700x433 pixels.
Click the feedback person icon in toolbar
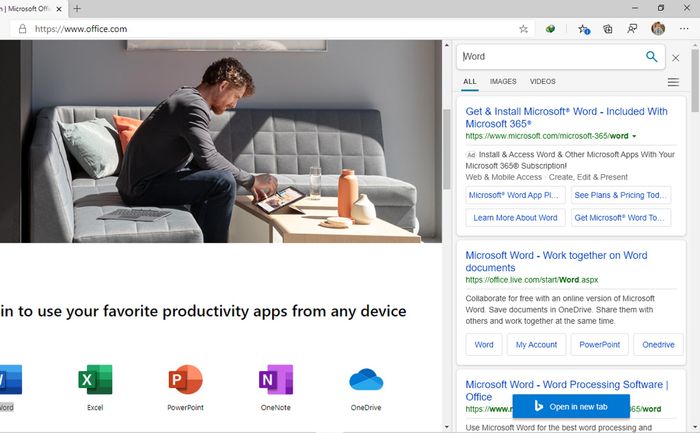click(632, 29)
